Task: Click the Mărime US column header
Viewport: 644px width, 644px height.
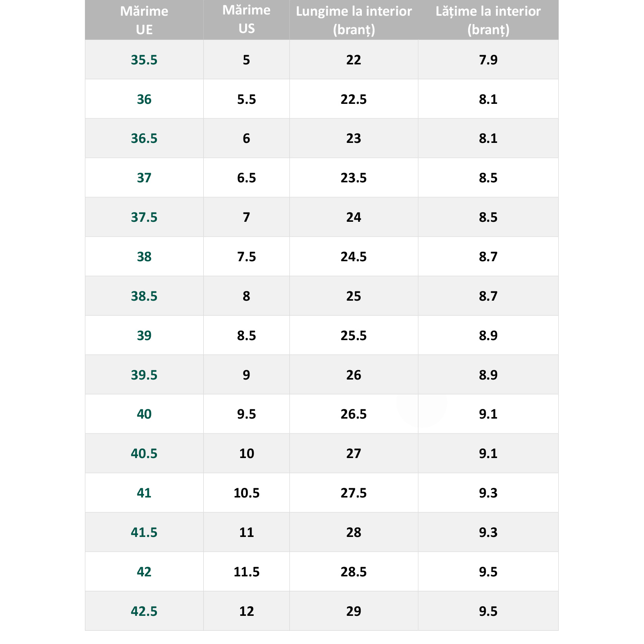Action: click(x=246, y=20)
